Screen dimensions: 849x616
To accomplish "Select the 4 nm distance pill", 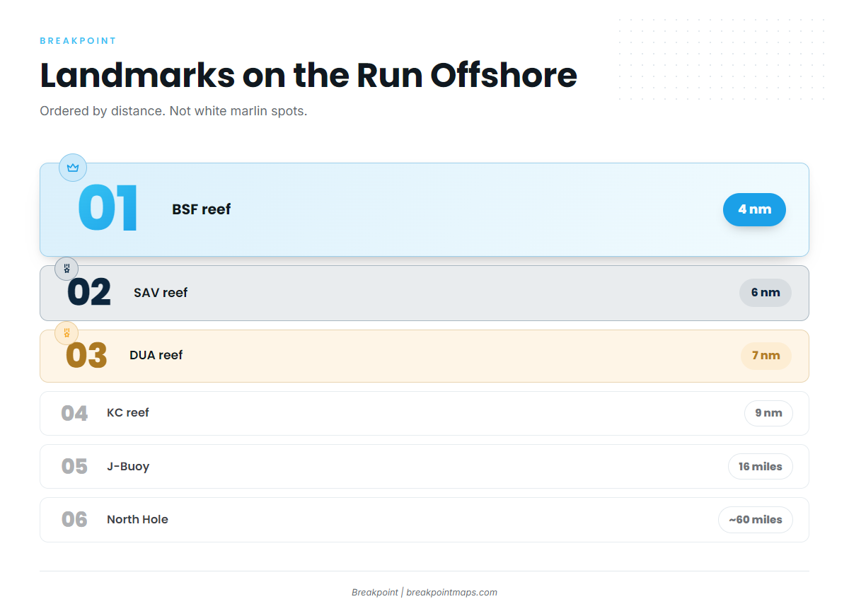I will click(754, 209).
